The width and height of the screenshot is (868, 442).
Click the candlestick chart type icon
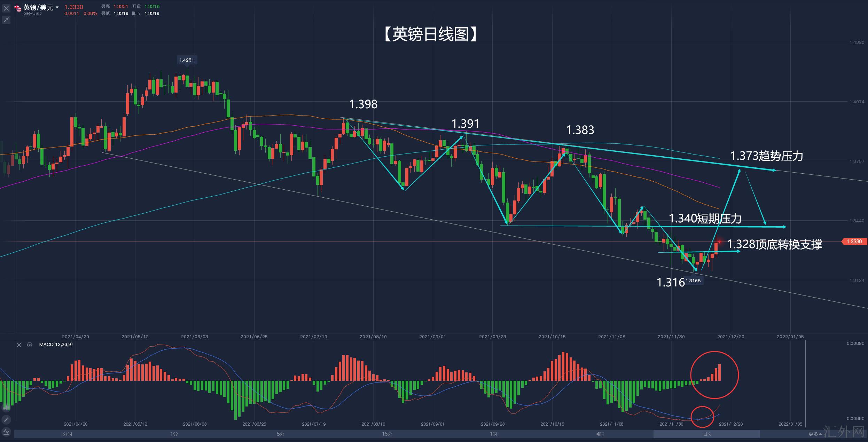tap(6, 407)
